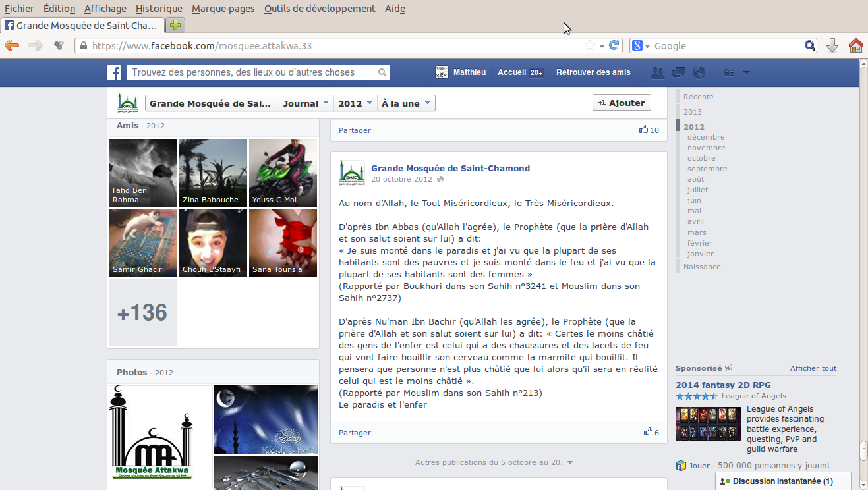
Task: Click mosque page logo in timeline header
Action: [127, 103]
